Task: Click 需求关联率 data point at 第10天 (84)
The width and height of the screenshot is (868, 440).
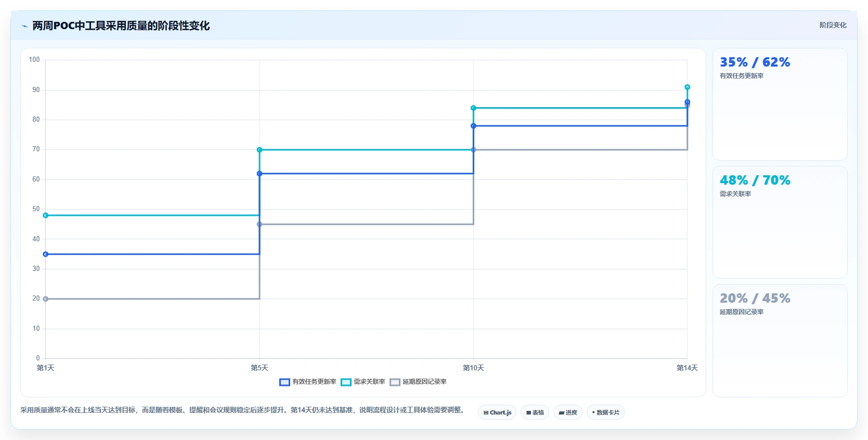Action: click(473, 108)
